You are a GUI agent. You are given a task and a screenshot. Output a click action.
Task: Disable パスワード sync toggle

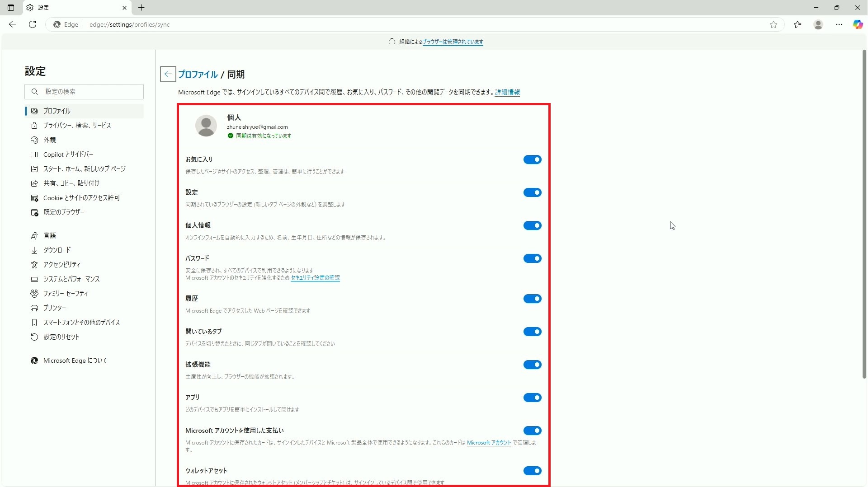(x=532, y=258)
